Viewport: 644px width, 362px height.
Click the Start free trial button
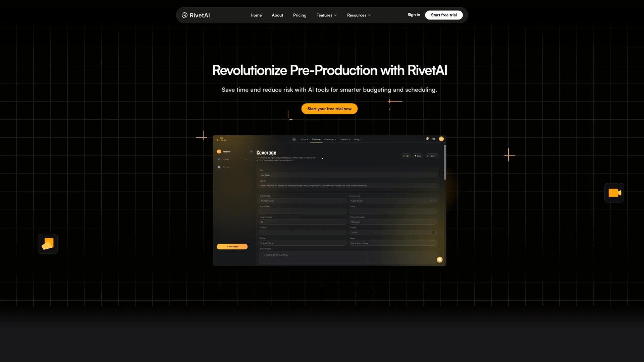(x=444, y=15)
